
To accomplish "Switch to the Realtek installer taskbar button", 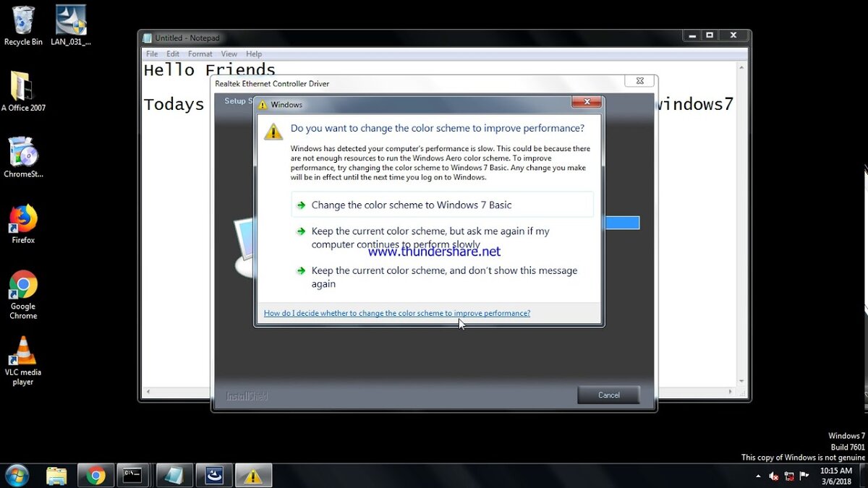I will [213, 476].
